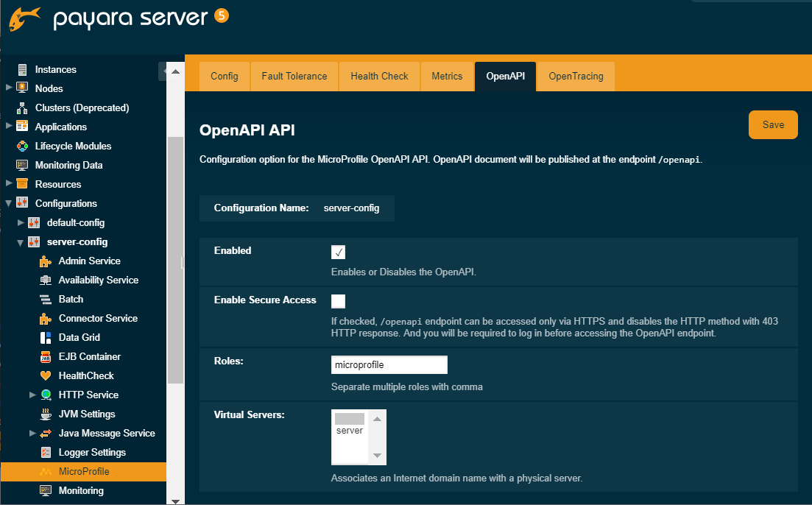The image size is (812, 505).
Task: Expand the Nodes tree node
Action: (9, 88)
